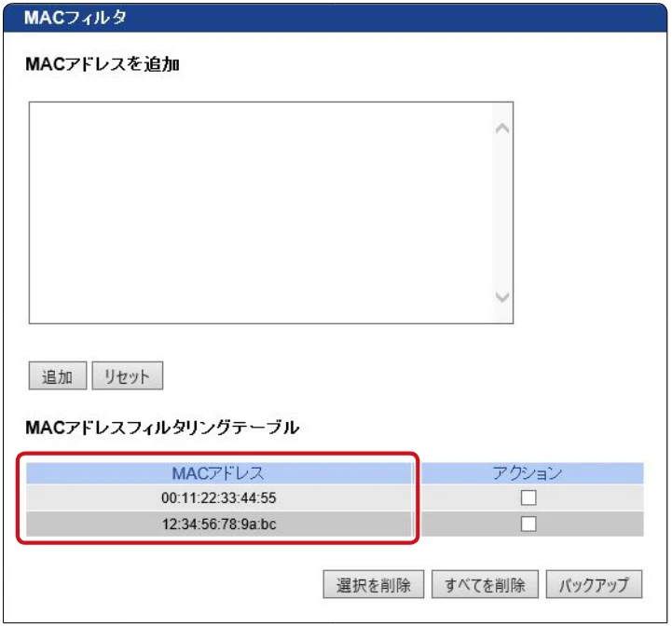Click the MACアドレス column header
672x627 pixels.
click(219, 473)
